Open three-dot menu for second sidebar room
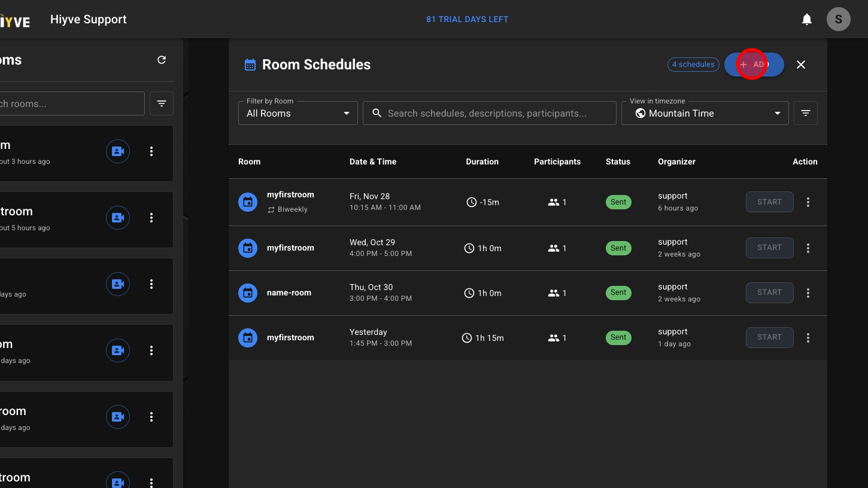 (x=151, y=218)
